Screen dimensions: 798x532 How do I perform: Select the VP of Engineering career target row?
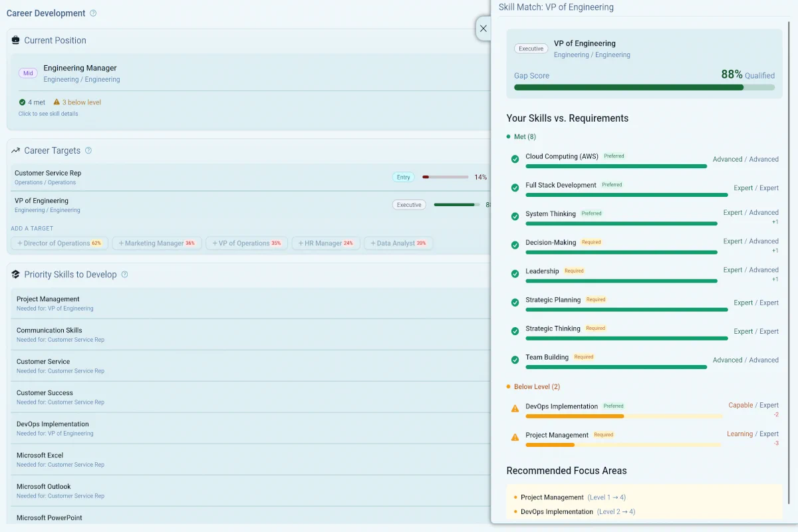[251, 205]
